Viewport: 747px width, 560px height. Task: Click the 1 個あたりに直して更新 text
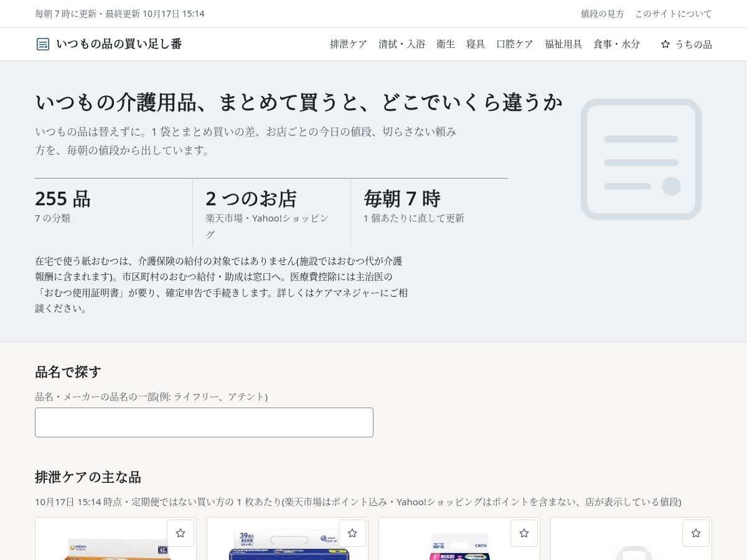(414, 218)
